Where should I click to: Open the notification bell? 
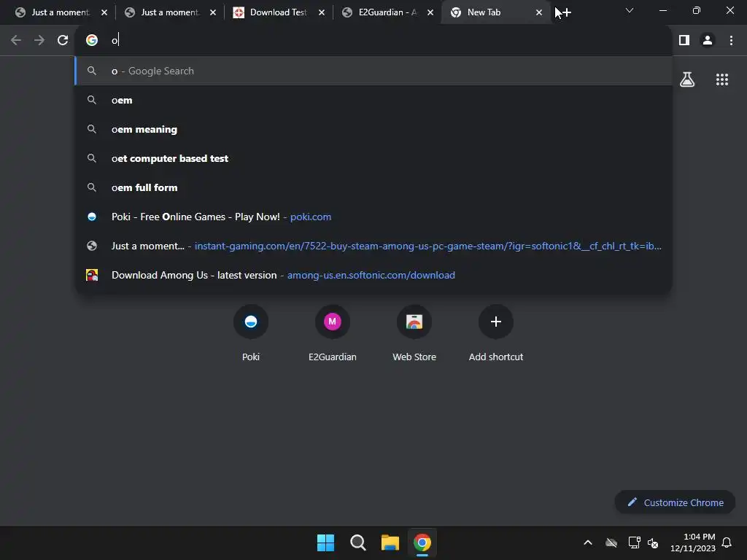pyautogui.click(x=727, y=542)
